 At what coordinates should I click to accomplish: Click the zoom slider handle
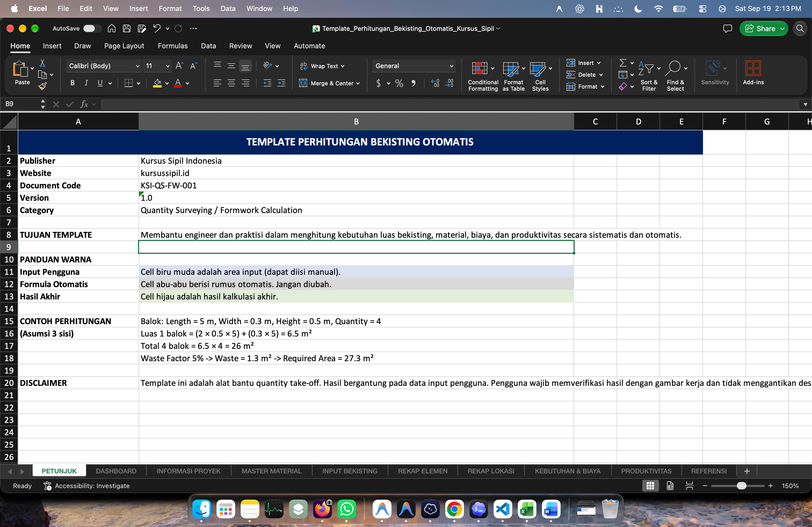tap(741, 486)
